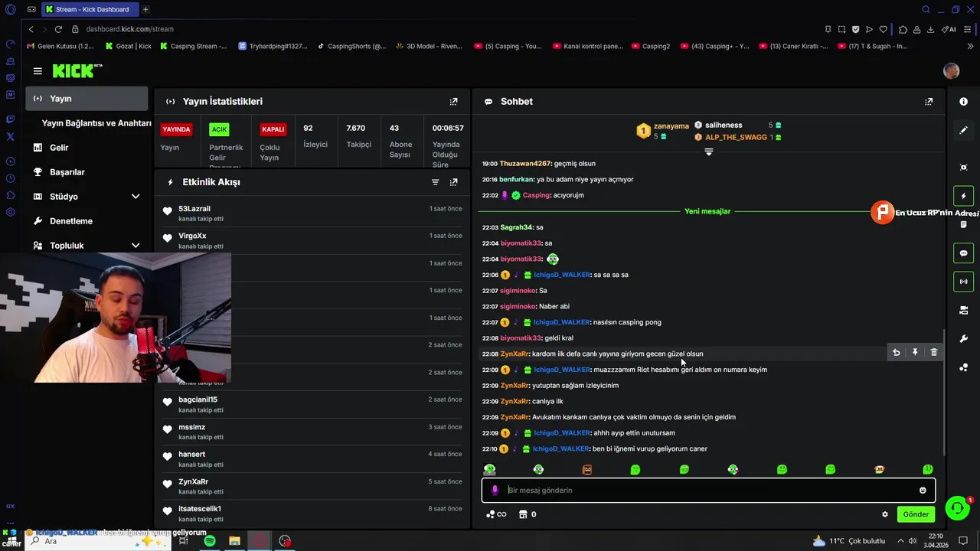Click the wrench tools sidebar icon
This screenshot has width=980, height=551.
click(x=963, y=339)
